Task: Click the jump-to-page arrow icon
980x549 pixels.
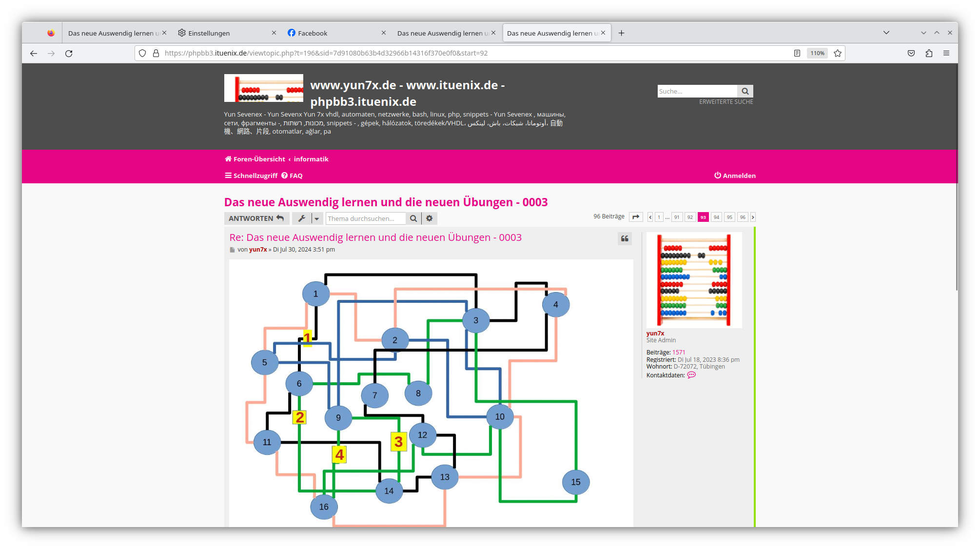Action: click(636, 217)
